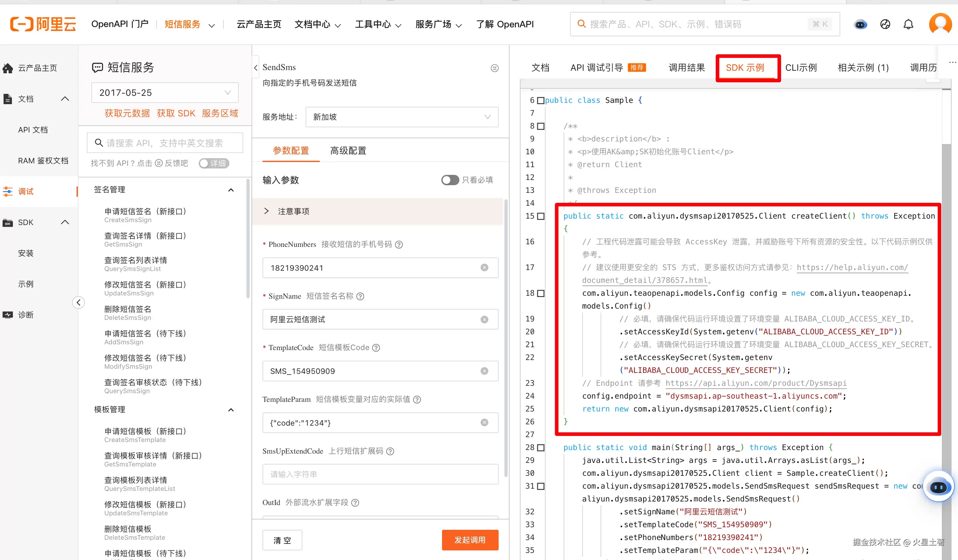The width and height of the screenshot is (958, 560).
Task: Click the 调试 sliders icon in sidebar
Action: click(8, 192)
